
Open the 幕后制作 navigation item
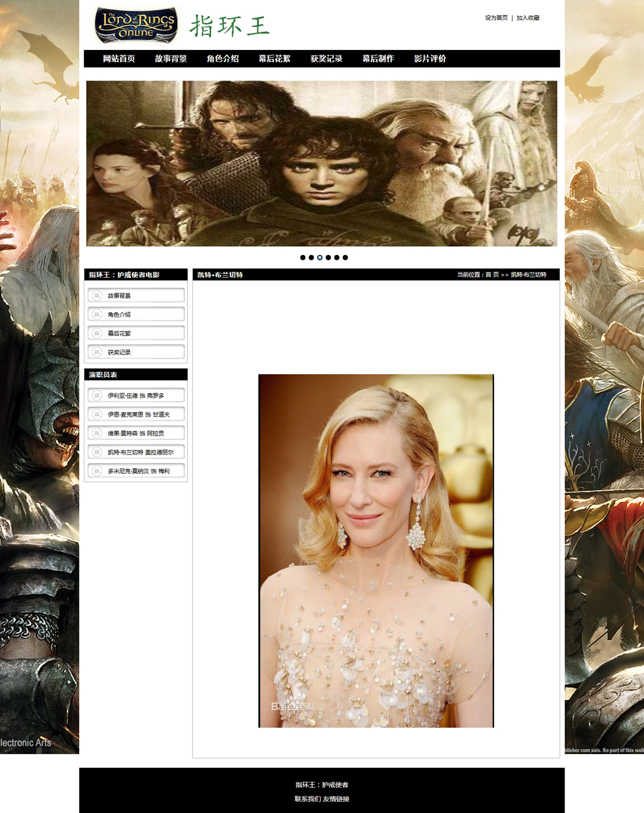(378, 58)
